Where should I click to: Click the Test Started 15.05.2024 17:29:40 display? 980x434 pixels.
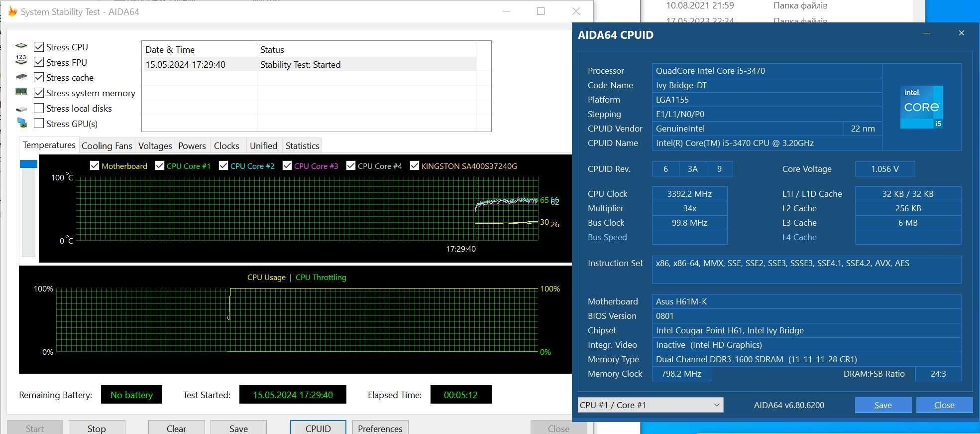(x=293, y=395)
